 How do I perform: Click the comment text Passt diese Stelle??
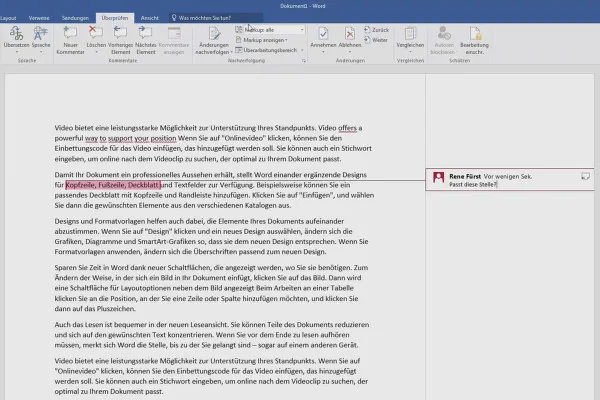point(473,184)
